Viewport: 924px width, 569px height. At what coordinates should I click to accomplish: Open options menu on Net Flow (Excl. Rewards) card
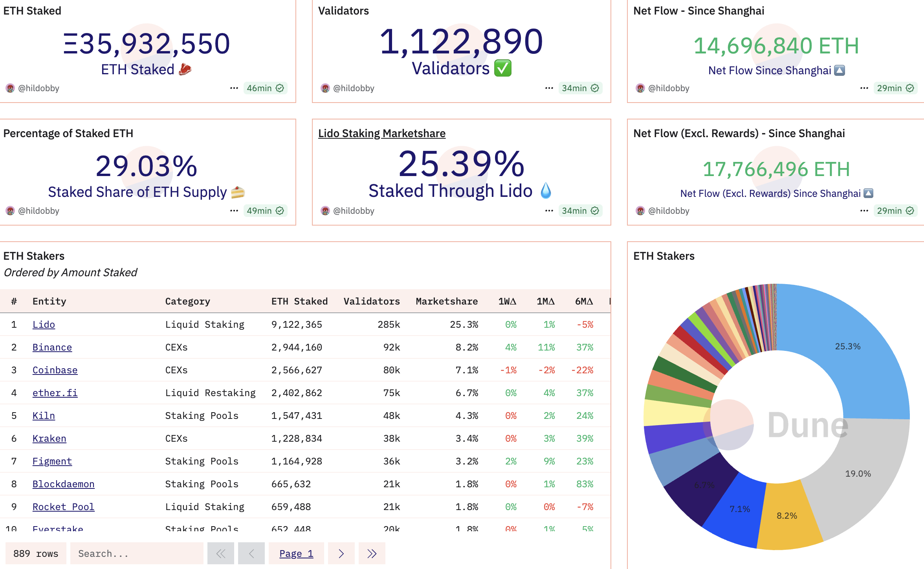pyautogui.click(x=864, y=211)
